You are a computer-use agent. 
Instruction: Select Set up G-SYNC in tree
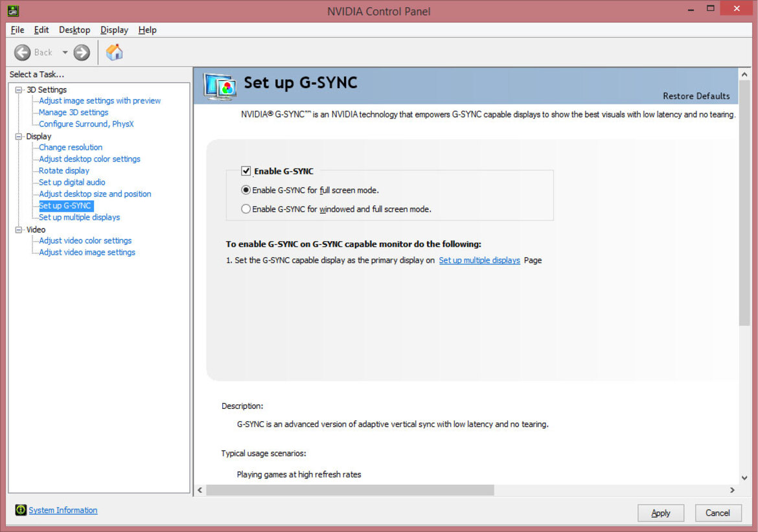[x=65, y=205]
